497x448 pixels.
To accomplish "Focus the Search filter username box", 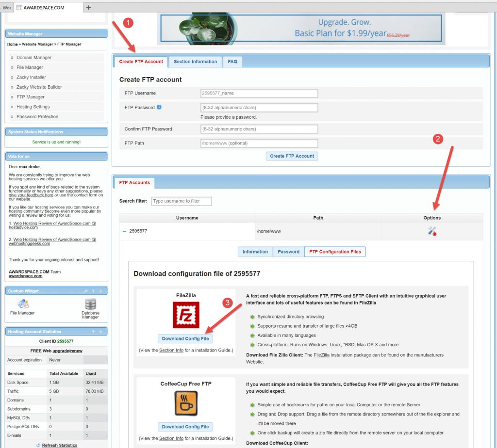I will point(182,201).
